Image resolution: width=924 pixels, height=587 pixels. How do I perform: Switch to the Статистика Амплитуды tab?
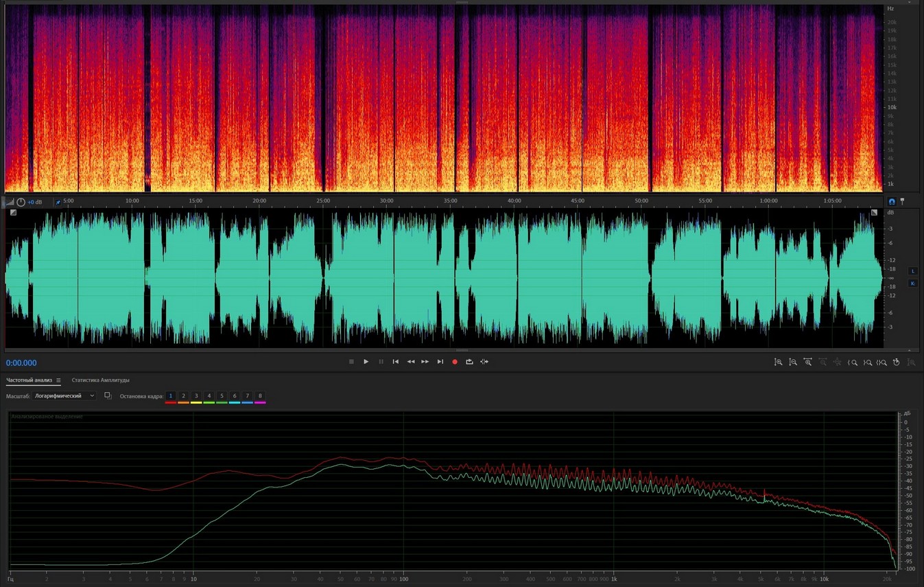(x=100, y=380)
